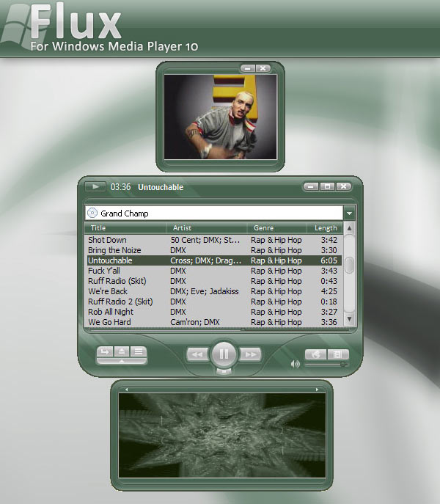Select the highlighted Untouchable track row title
Screen dimensions: 440x504
pyautogui.click(x=110, y=260)
